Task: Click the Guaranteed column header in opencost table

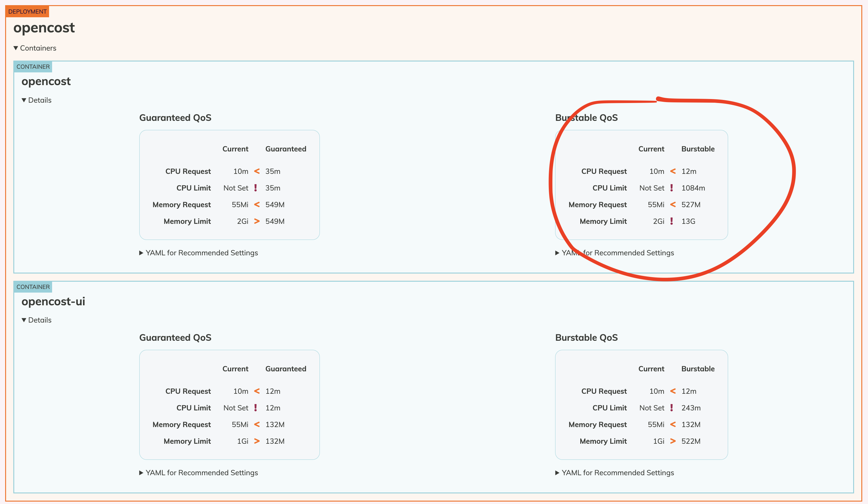Action: 286,149
